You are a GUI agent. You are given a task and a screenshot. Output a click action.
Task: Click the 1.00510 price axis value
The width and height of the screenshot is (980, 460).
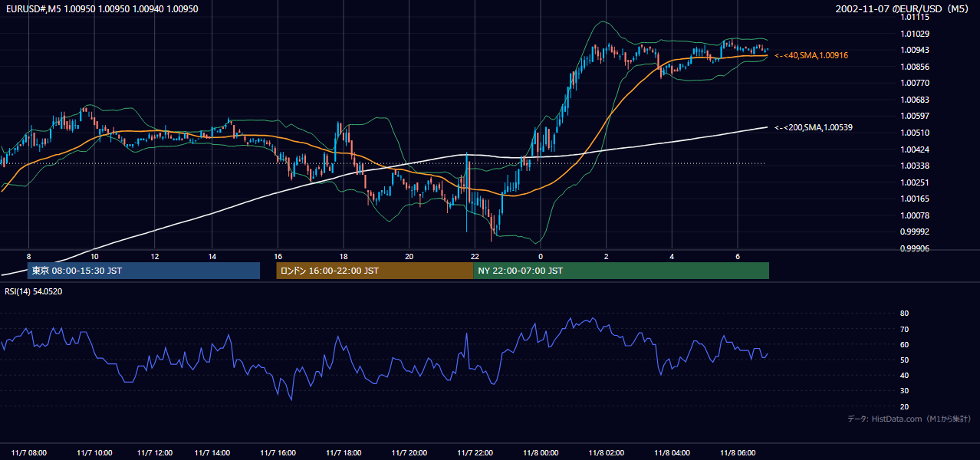(915, 133)
